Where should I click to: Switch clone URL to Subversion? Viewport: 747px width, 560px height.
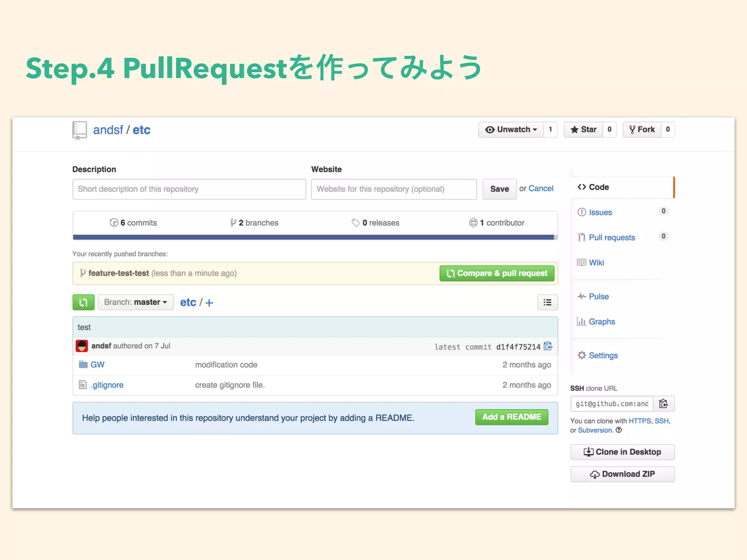point(595,430)
